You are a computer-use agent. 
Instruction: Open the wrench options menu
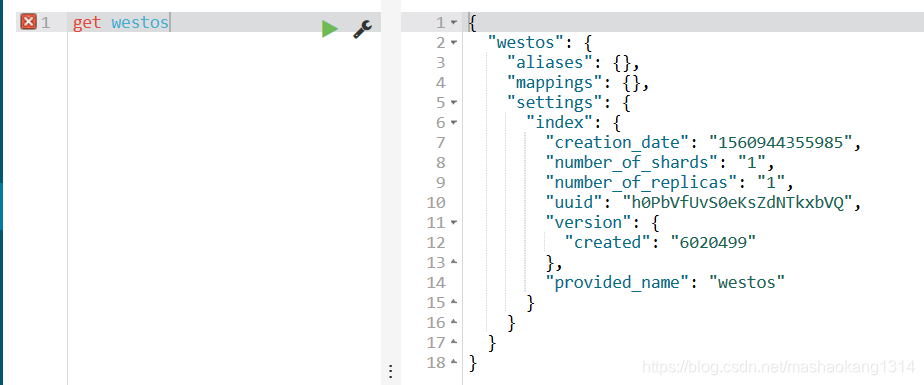click(362, 29)
